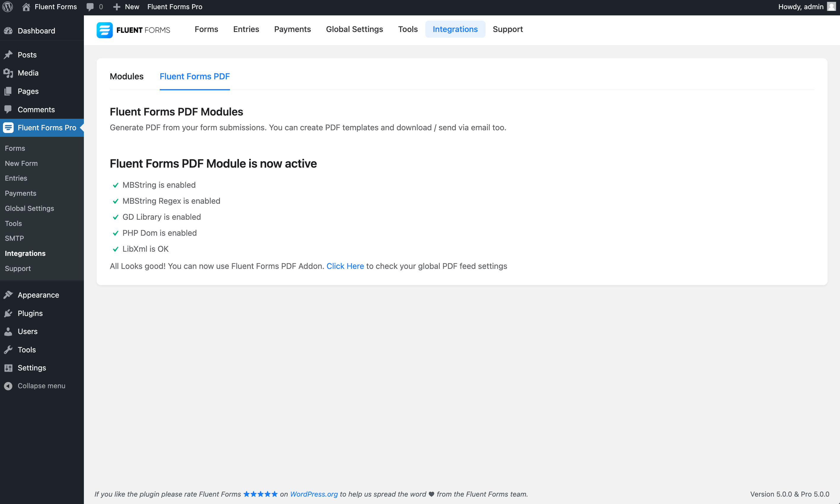Click the Settings sliders icon
Screen dimensions: 840x504
coord(8,368)
